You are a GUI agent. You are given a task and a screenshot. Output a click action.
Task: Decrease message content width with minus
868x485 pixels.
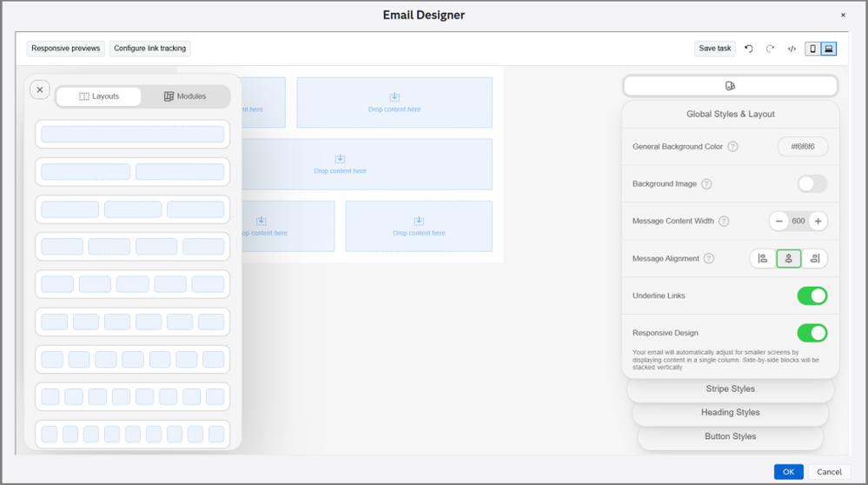tap(779, 221)
